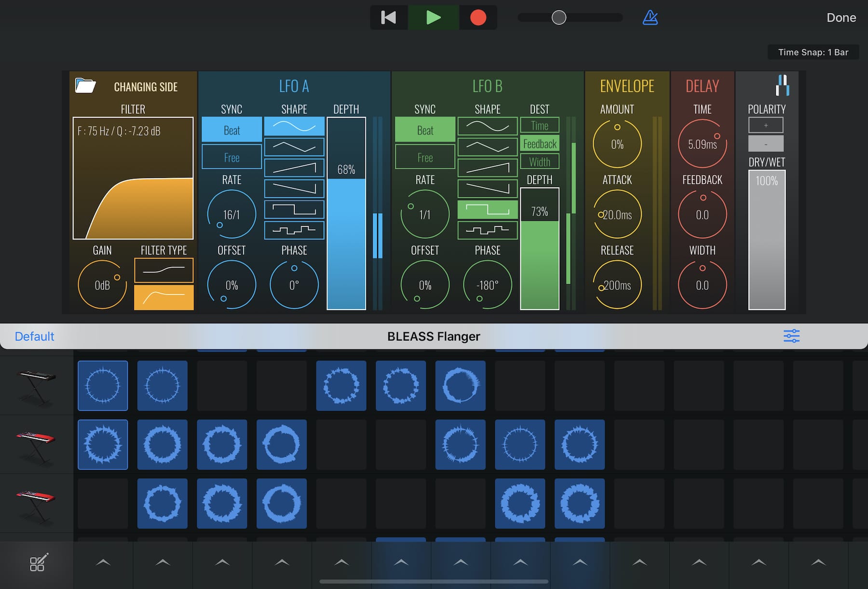Select the sine wave shape for LFO A

294,127
